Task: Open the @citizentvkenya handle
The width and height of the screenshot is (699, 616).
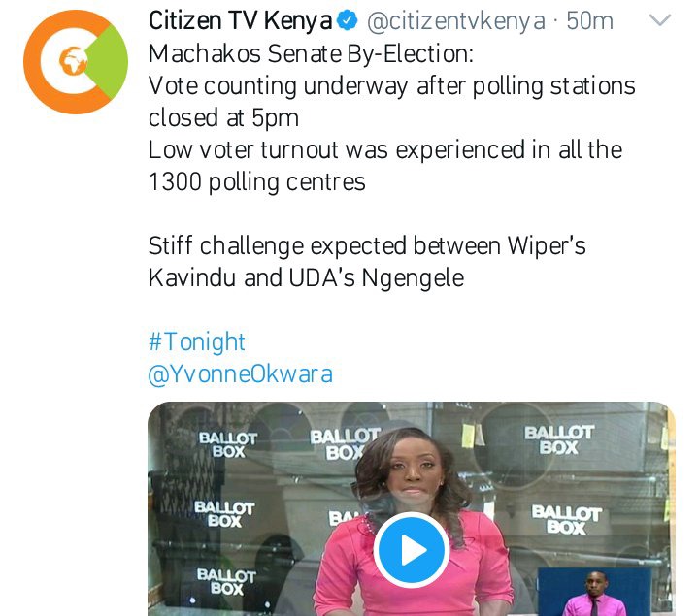Action: click(456, 21)
